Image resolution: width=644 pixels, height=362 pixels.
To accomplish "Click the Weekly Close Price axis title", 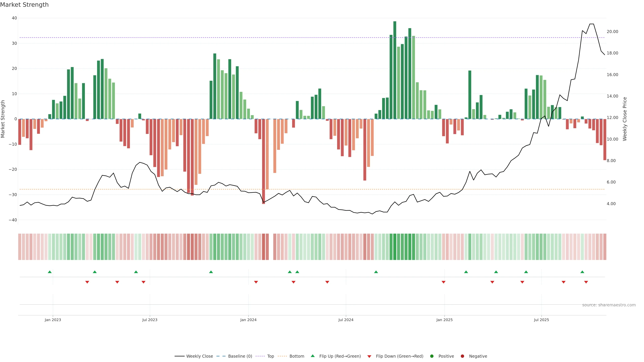I will pyautogui.click(x=625, y=119).
